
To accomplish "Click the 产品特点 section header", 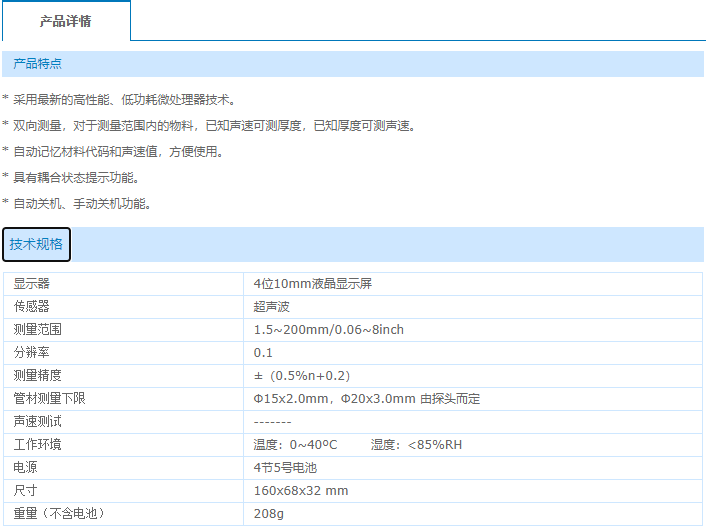I will point(37,64).
